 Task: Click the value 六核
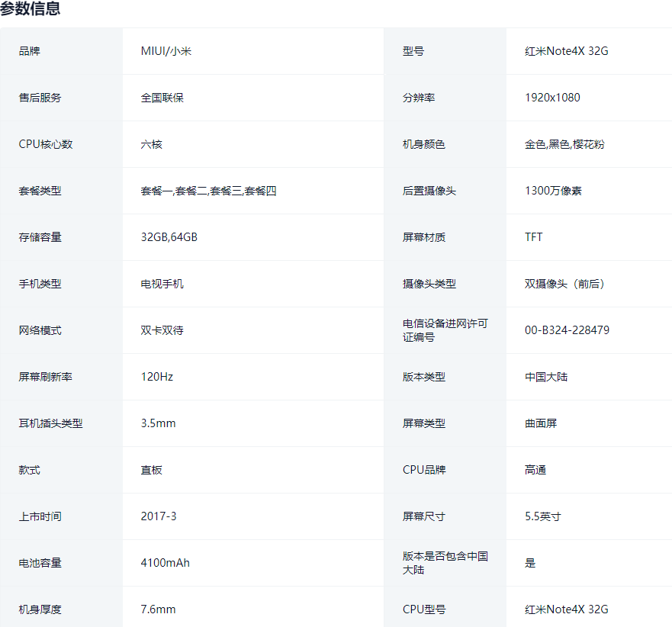click(x=151, y=144)
